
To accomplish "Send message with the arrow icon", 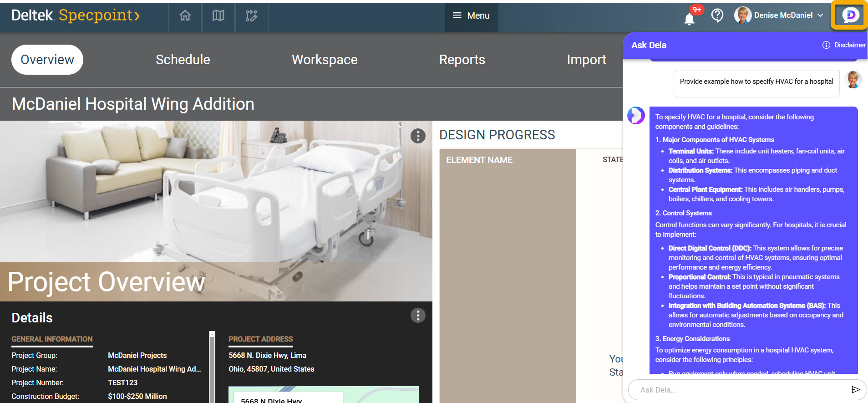I will tap(855, 389).
